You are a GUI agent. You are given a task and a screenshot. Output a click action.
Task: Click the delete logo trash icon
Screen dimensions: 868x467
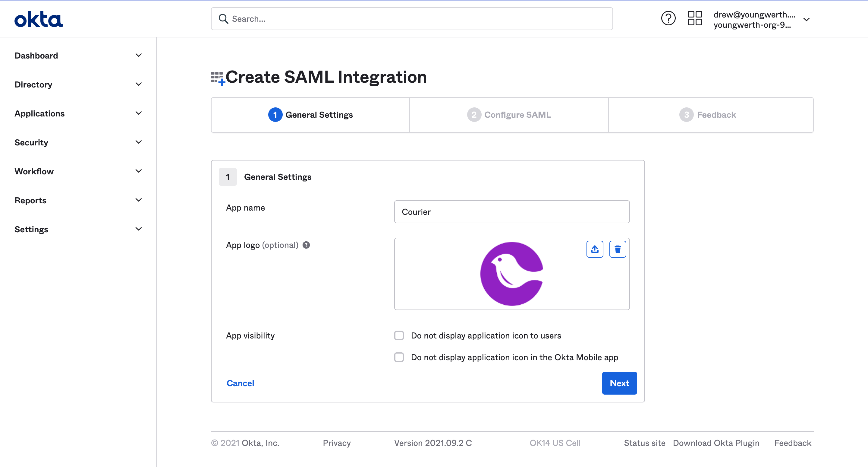click(618, 249)
